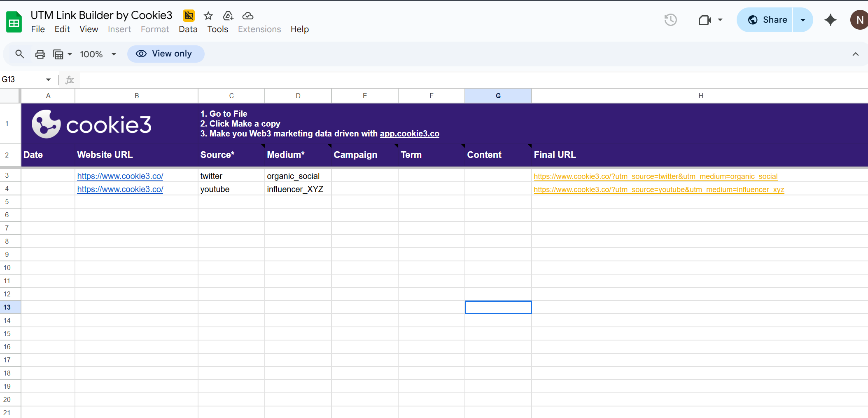Viewport: 868px width, 418px height.
Task: Search the menus magnifier icon
Action: coord(19,54)
